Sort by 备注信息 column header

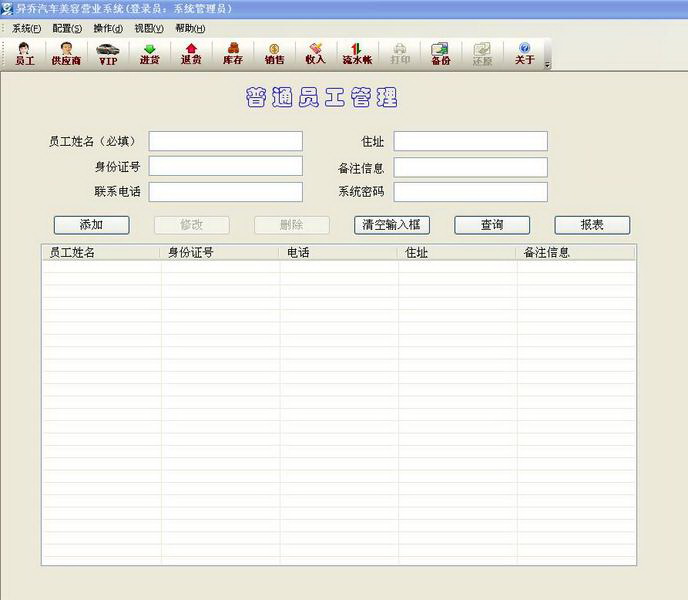click(575, 253)
